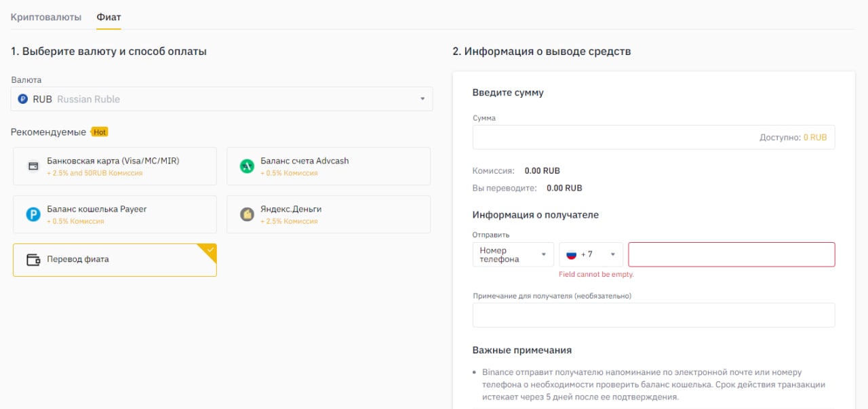868x409 pixels.
Task: Click the available 0 RUB balance link
Action: (815, 137)
